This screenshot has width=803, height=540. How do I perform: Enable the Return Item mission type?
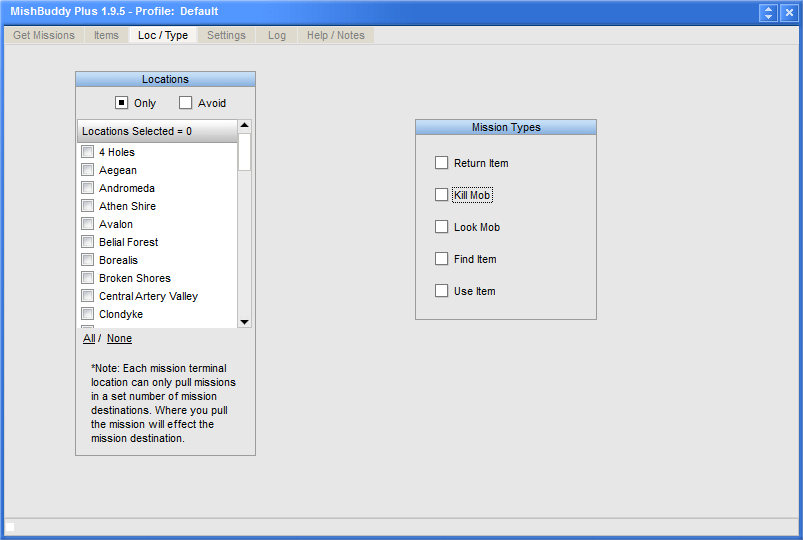click(x=442, y=163)
